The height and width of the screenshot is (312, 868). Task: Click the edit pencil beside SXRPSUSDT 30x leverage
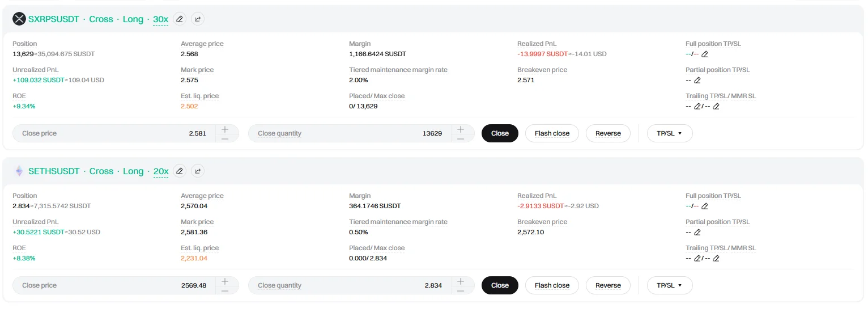pos(180,19)
